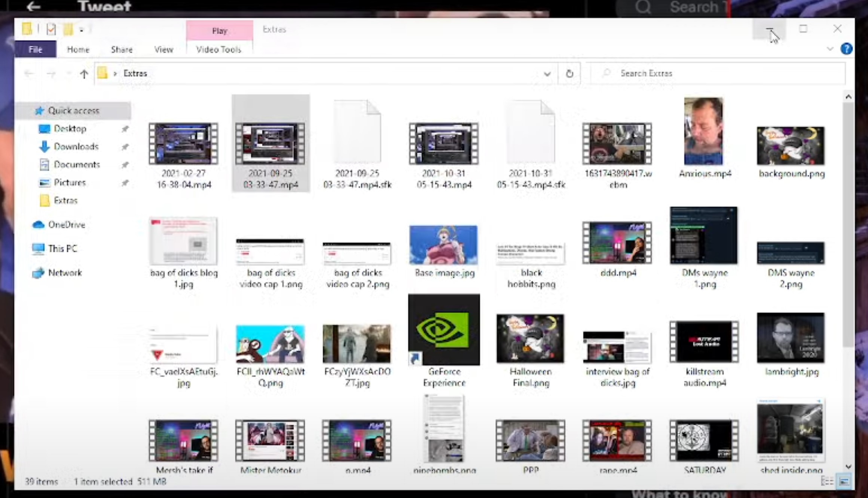Image resolution: width=868 pixels, height=498 pixels.
Task: Click the Search Extras field
Action: 718,73
